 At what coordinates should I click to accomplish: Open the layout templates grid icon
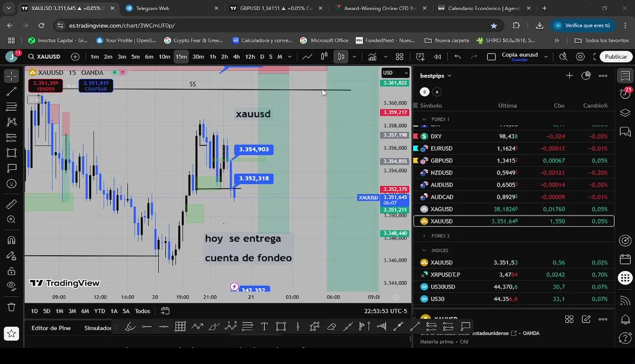(x=399, y=57)
